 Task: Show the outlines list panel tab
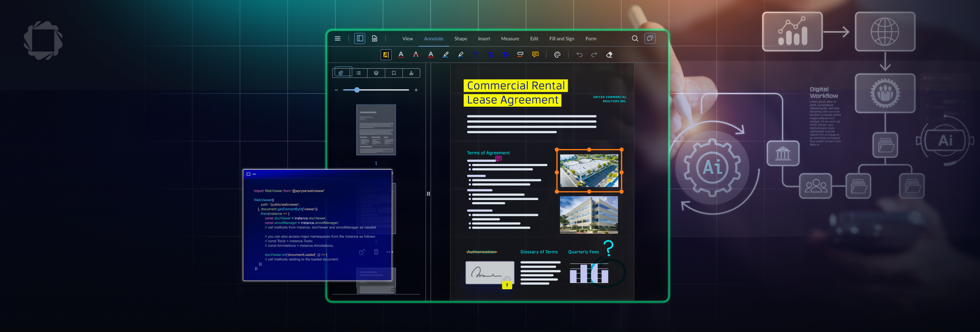(358, 73)
